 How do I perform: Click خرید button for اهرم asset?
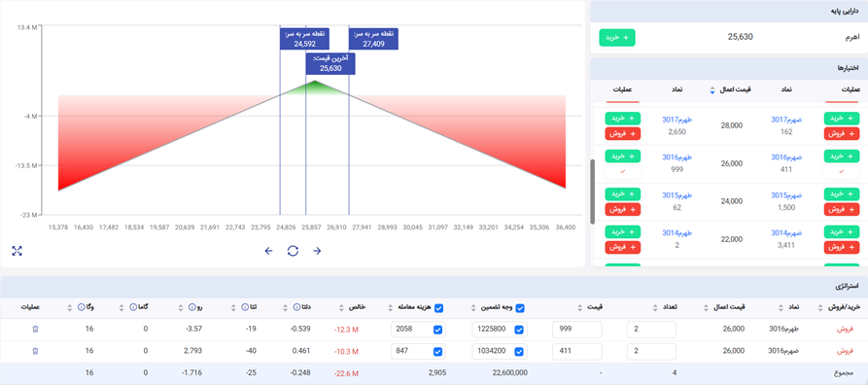617,38
